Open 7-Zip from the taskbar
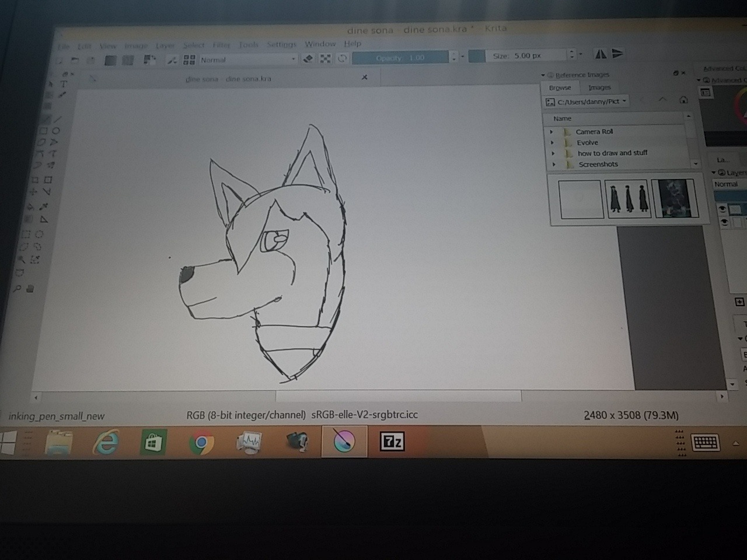 tap(392, 442)
